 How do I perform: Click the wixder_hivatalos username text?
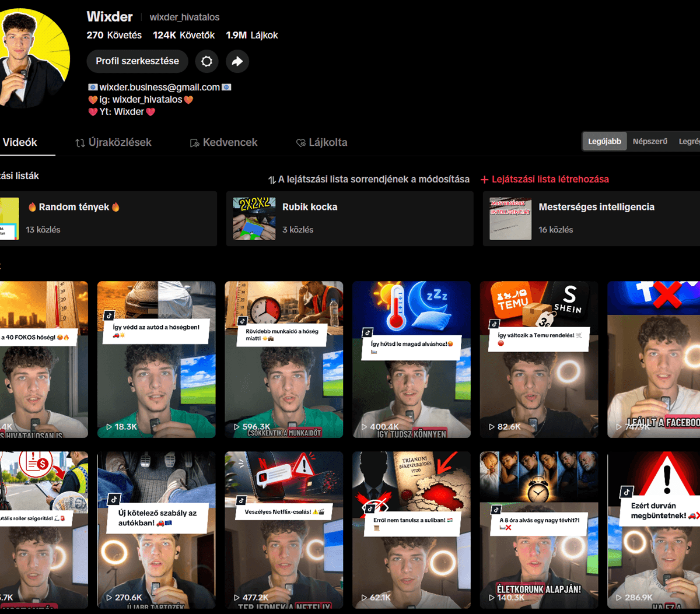[x=184, y=17]
